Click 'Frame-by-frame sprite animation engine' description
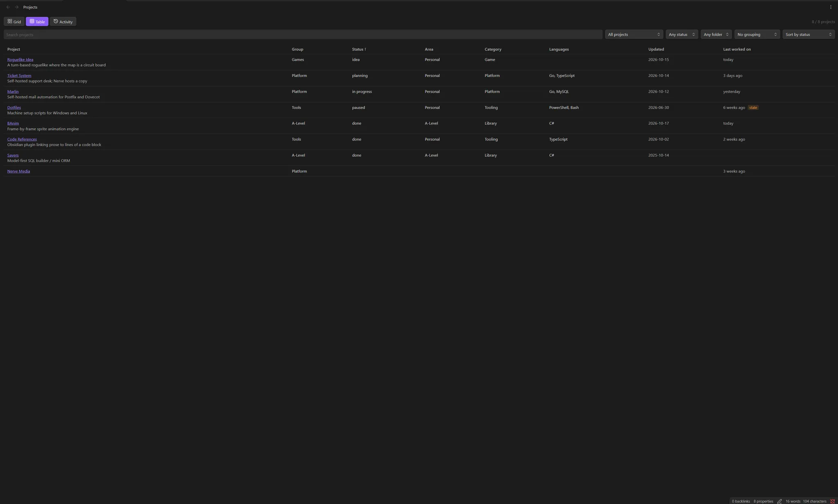 coord(43,129)
